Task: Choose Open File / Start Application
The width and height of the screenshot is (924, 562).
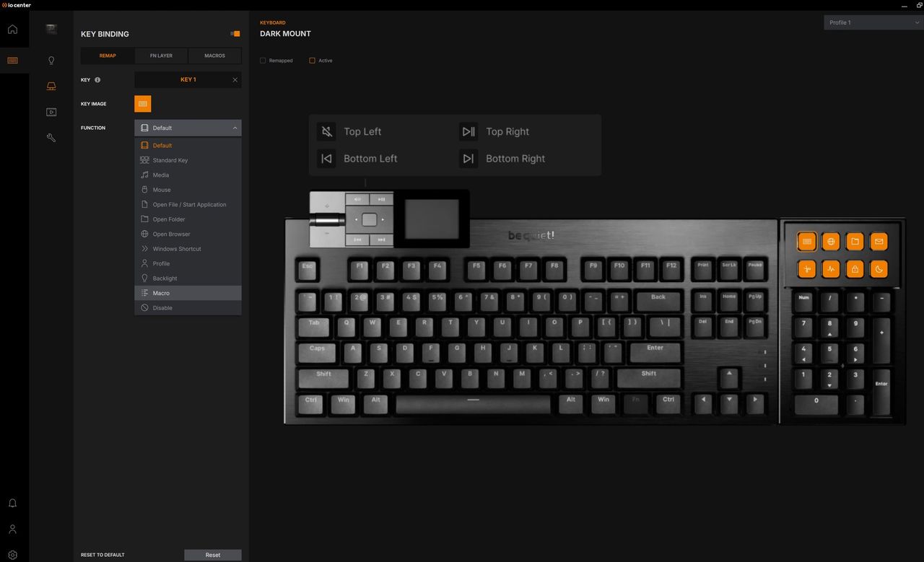Action: tap(188, 205)
